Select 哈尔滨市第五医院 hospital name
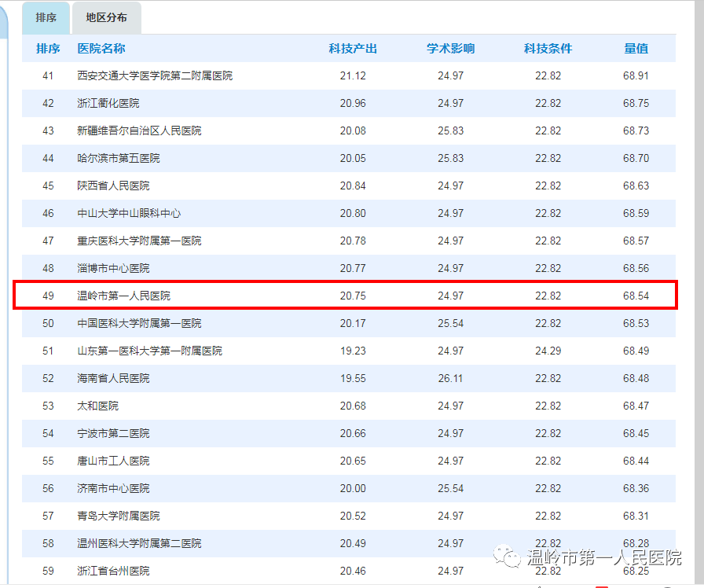Image resolution: width=704 pixels, height=588 pixels. 119,158
